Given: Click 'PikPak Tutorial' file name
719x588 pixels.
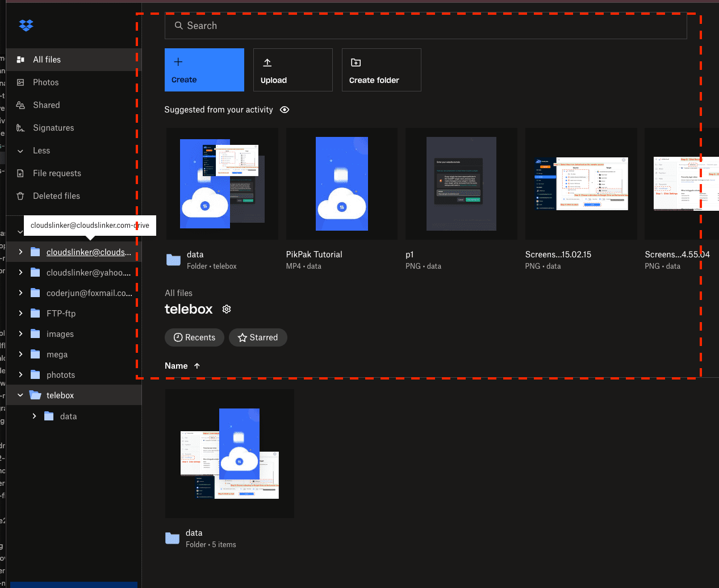Looking at the screenshot, I should click(x=314, y=255).
